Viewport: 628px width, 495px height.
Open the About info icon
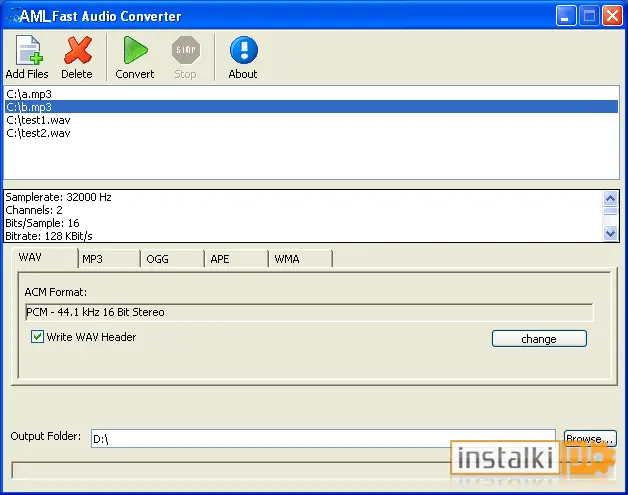[x=244, y=50]
